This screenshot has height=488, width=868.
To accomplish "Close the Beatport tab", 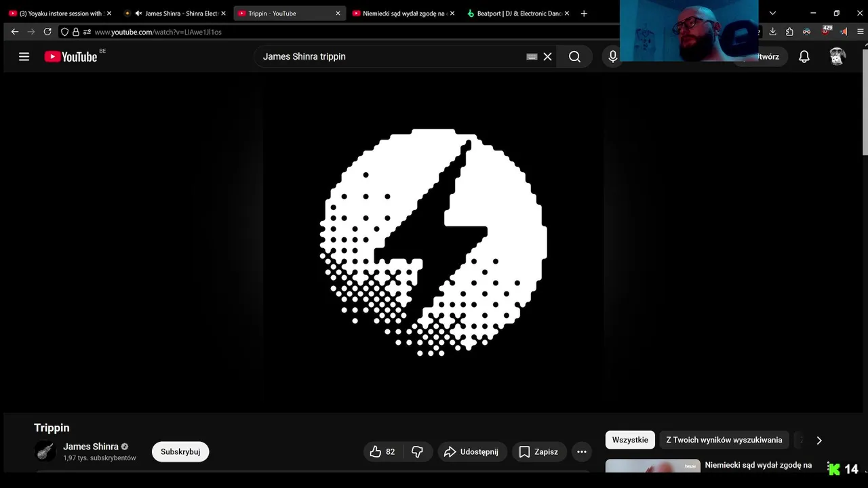I will (x=567, y=14).
